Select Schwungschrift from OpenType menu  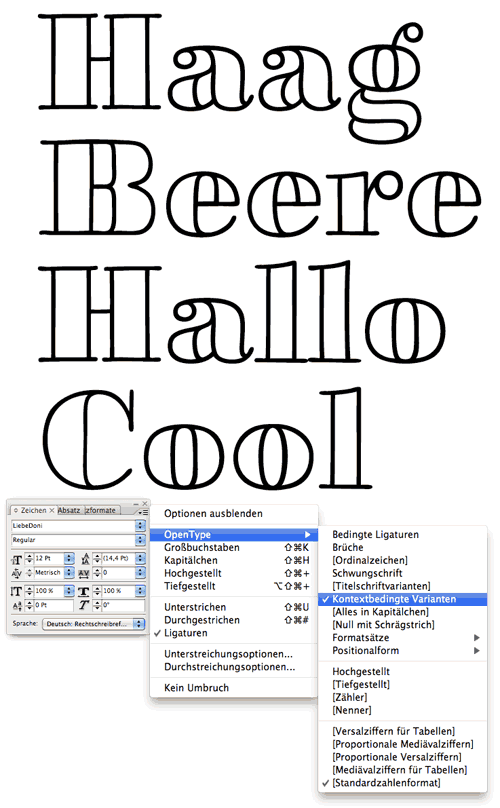(367, 573)
